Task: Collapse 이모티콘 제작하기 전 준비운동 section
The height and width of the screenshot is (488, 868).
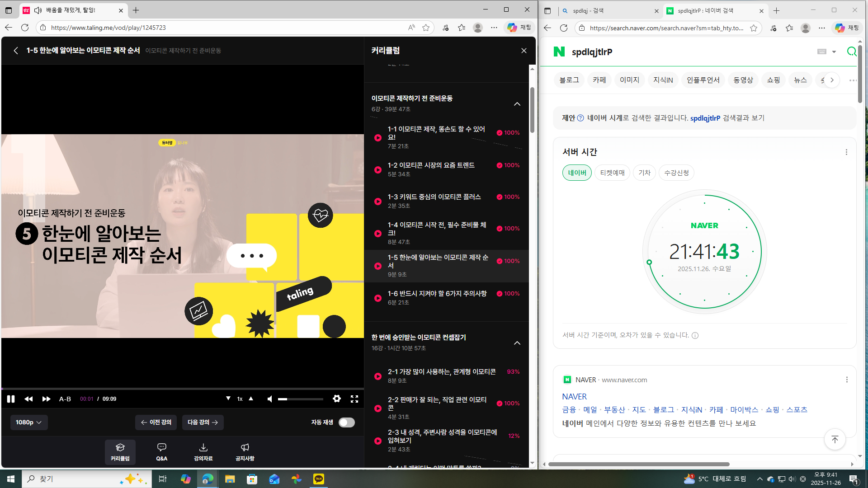Action: click(x=517, y=104)
